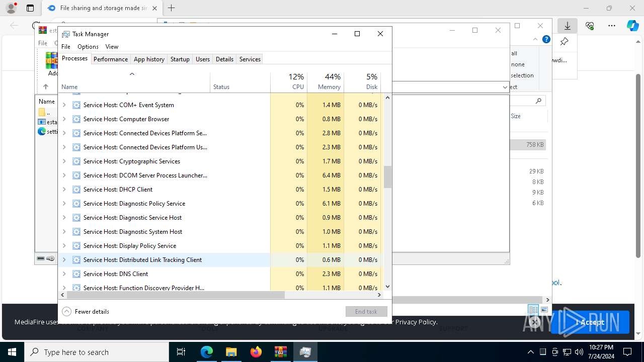This screenshot has width=644, height=362.
Task: Open the Edge tab actions icon
Action: coord(30,8)
